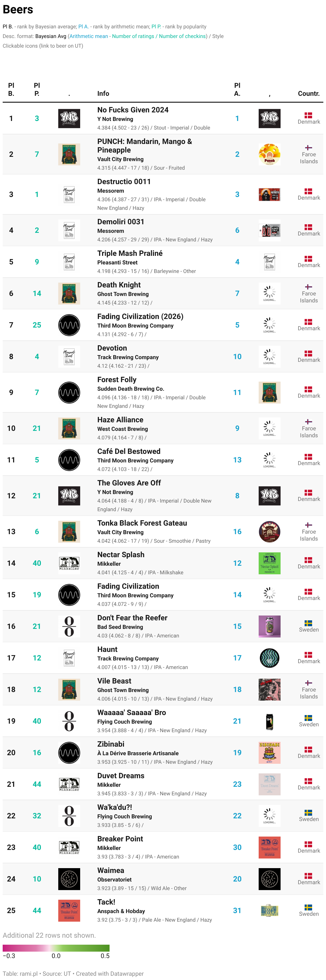Click the Pleasanti Street logo beside Demoliri 0031
Screen dimensions: 326x980
tap(69, 230)
